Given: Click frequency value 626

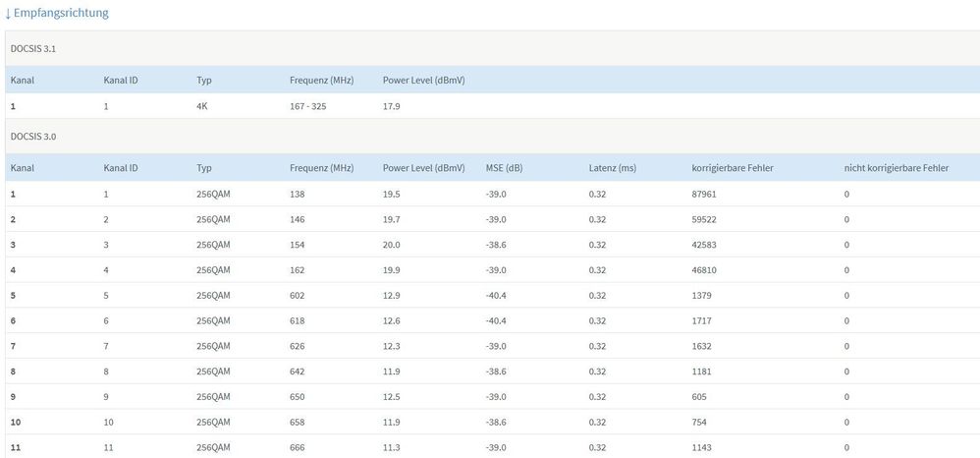Looking at the screenshot, I should pyautogui.click(x=298, y=346).
